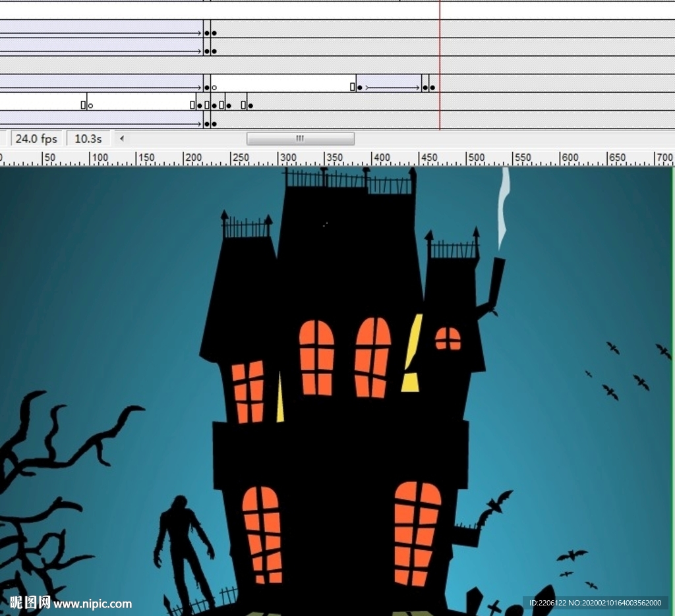Click the 500 mark on the horizontal ruler

click(x=476, y=158)
